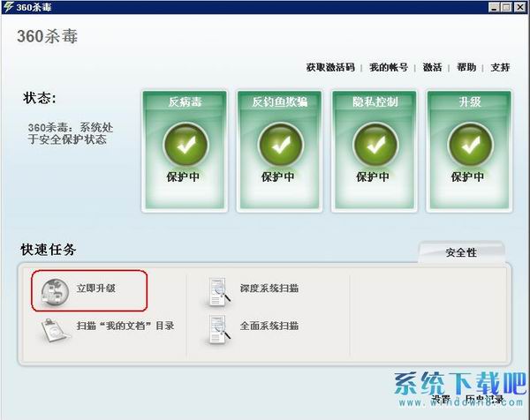Open 我的帐号 in the top menu
The height and width of the screenshot is (420, 530).
click(x=389, y=67)
